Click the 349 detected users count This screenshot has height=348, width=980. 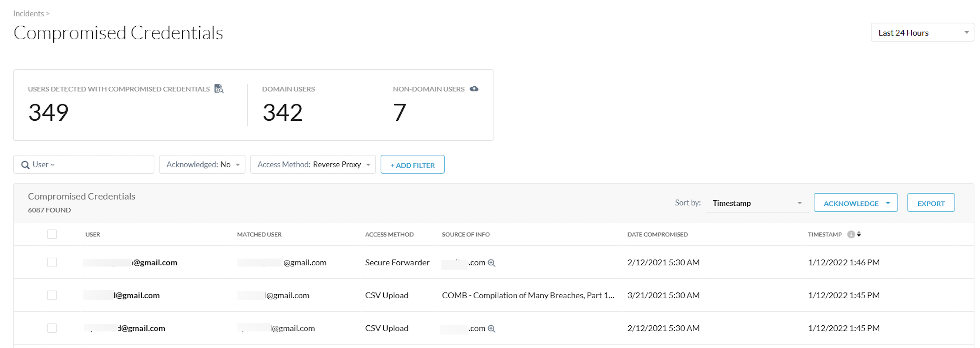click(x=48, y=112)
